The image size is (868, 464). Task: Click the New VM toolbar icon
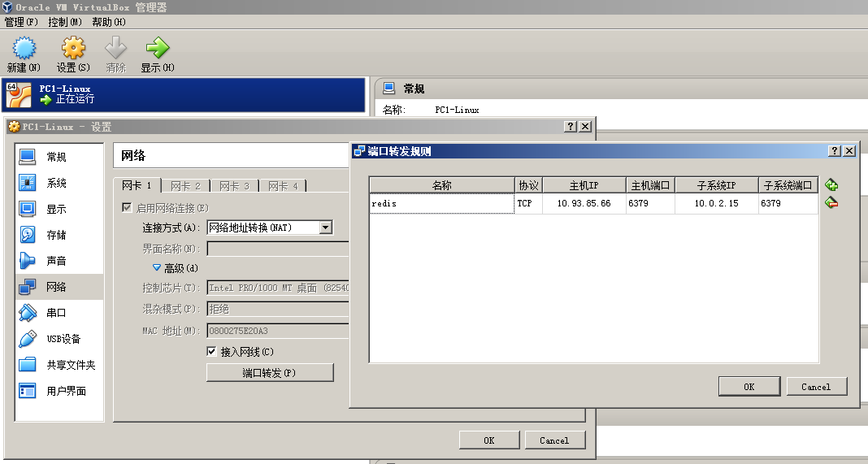pos(24,48)
